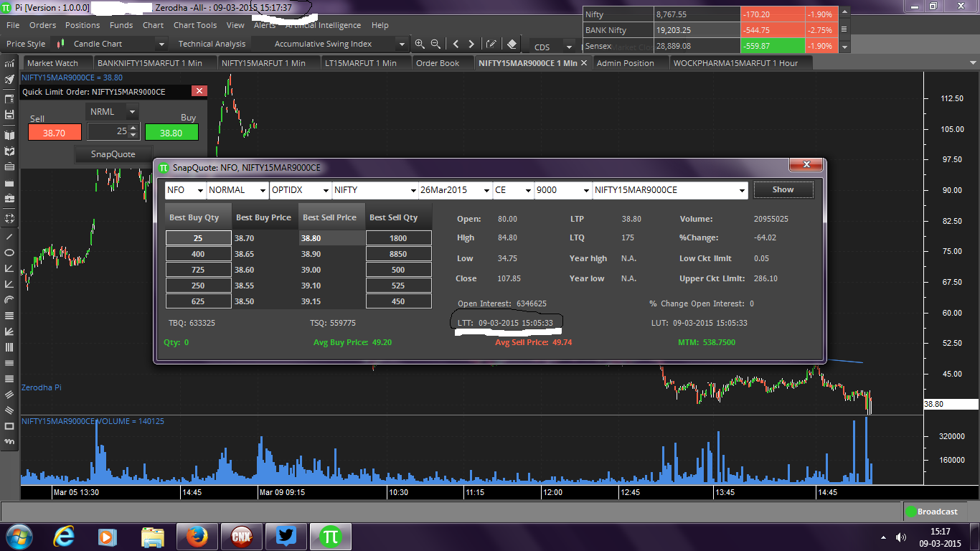Image resolution: width=980 pixels, height=551 pixels.
Task: Close the Quick Limit Order panel
Action: coord(199,91)
